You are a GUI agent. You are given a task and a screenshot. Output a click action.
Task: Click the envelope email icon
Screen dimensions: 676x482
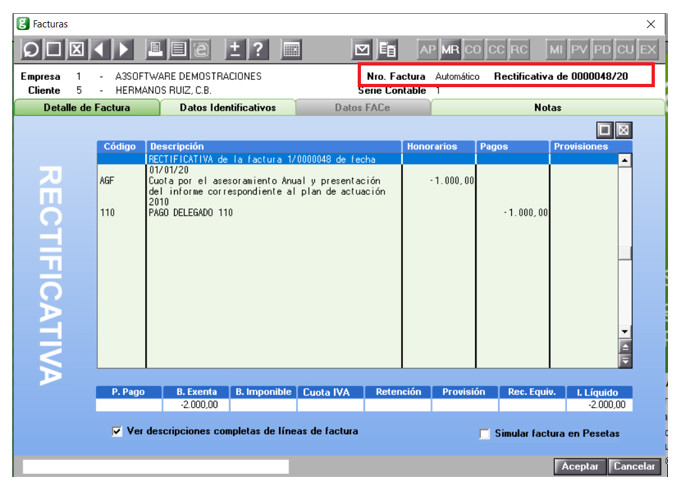pos(362,49)
